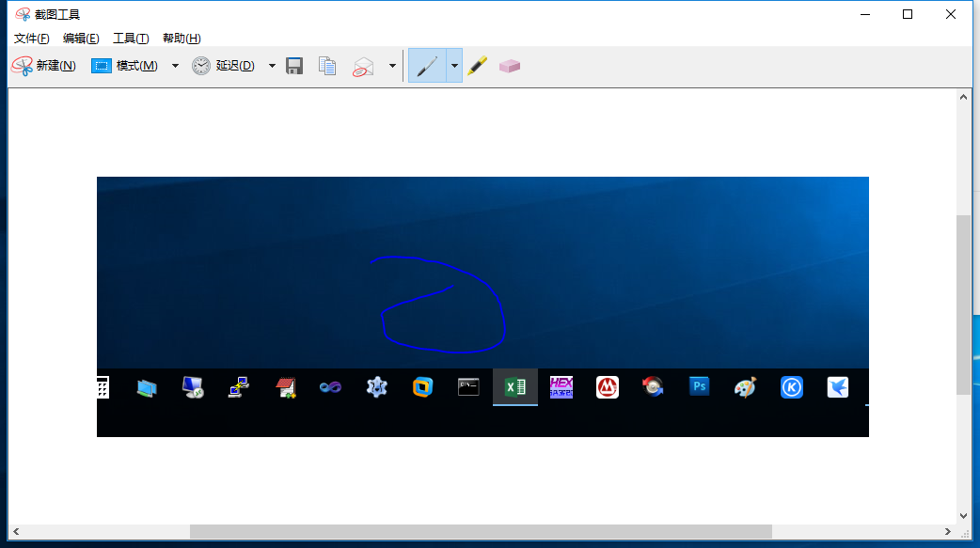Open the dropdown arrow beside 延迟(D)
The width and height of the screenshot is (980, 548).
point(272,66)
